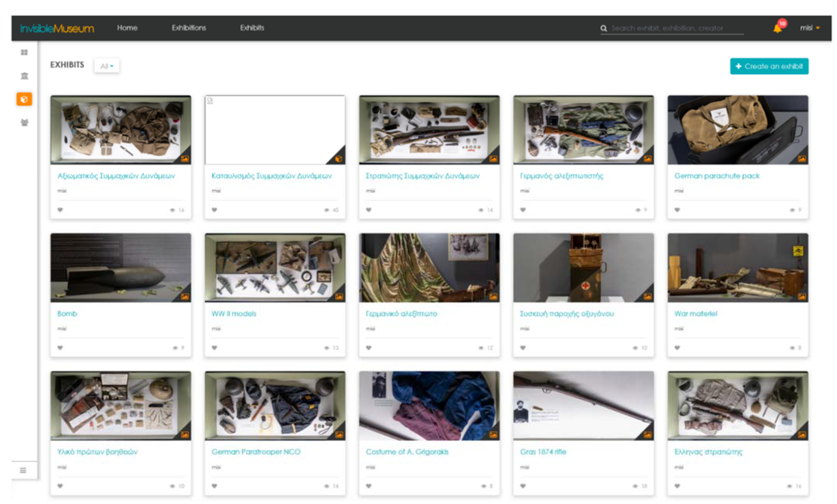Open the War materiel exhibit link
This screenshot has height=504, width=837.
click(x=696, y=314)
